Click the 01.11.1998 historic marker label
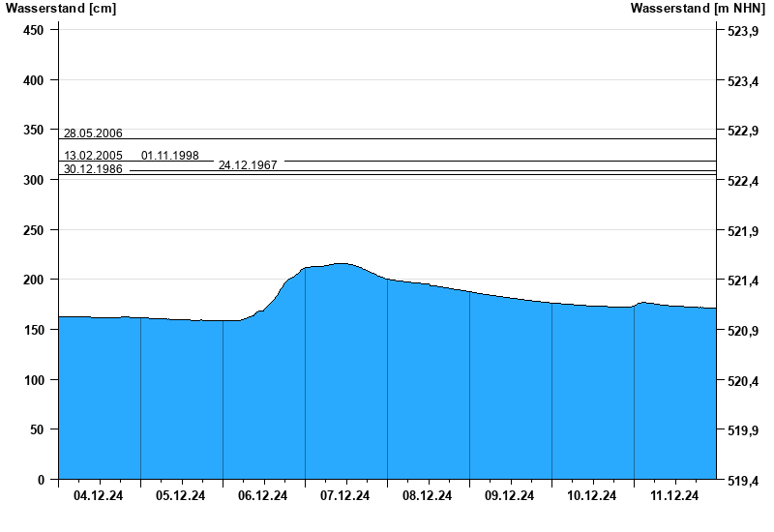Viewport: 774px width, 532px height. tap(169, 156)
